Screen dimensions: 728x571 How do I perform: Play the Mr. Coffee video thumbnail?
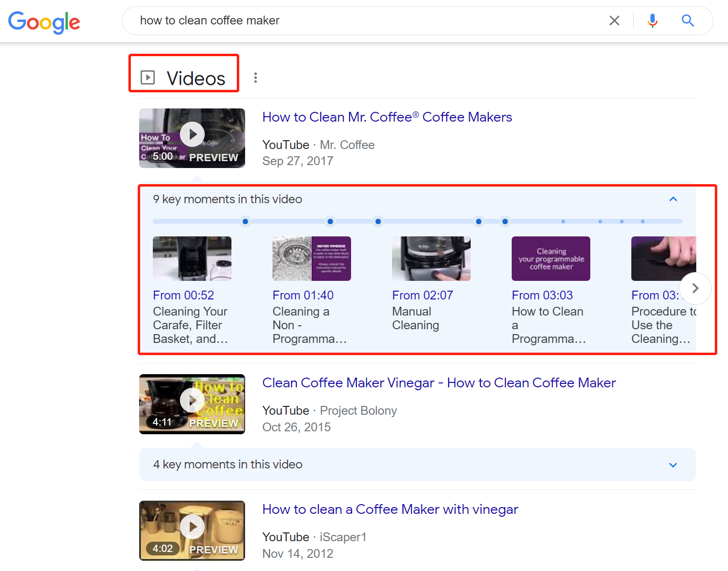click(x=192, y=138)
